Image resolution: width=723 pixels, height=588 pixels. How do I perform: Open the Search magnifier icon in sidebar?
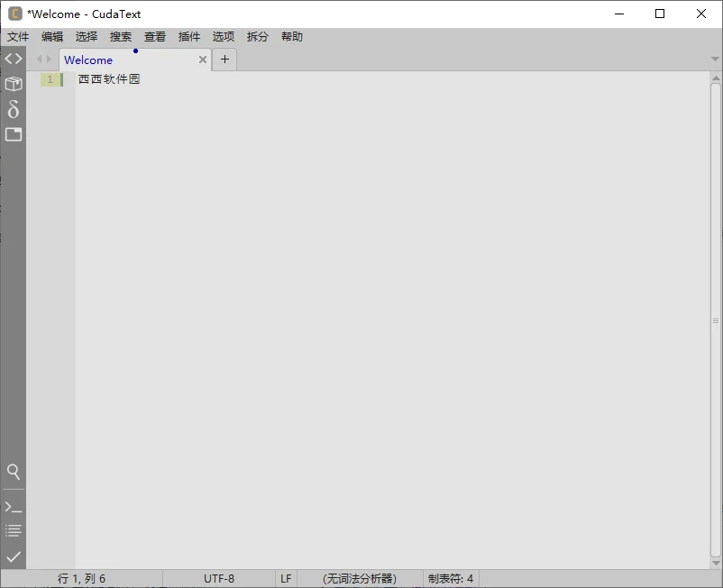click(14, 472)
